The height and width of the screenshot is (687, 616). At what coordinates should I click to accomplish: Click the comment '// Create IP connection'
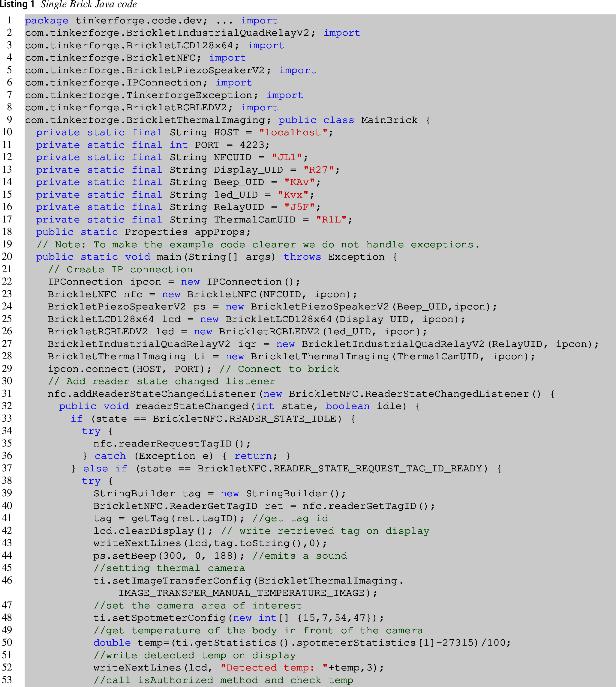coord(120,270)
